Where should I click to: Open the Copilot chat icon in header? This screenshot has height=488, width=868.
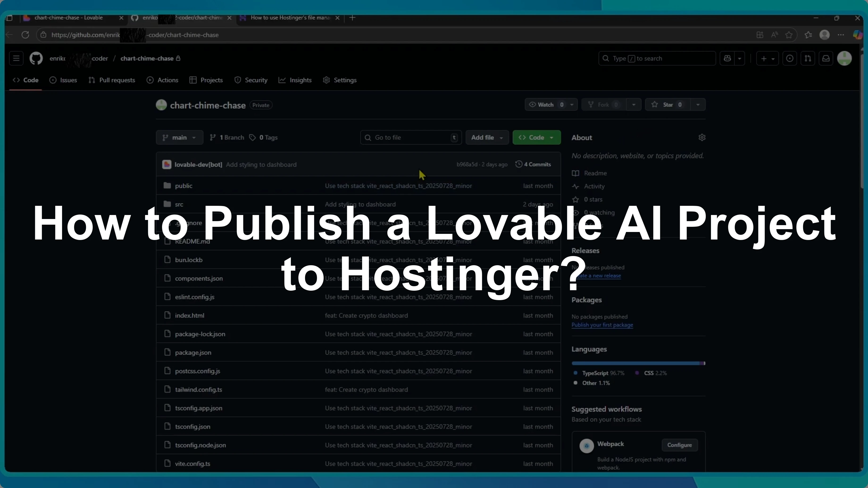(x=727, y=58)
